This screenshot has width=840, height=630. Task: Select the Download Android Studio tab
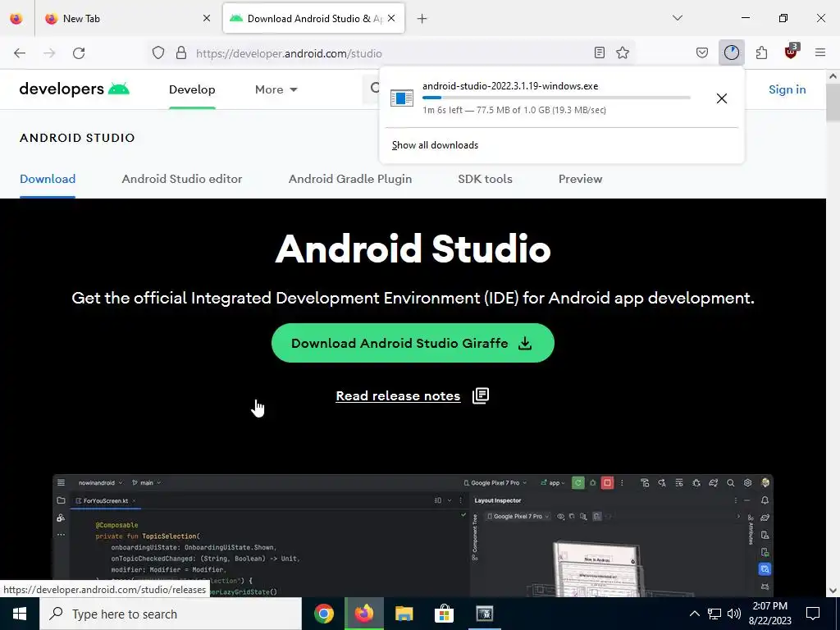coord(313,18)
